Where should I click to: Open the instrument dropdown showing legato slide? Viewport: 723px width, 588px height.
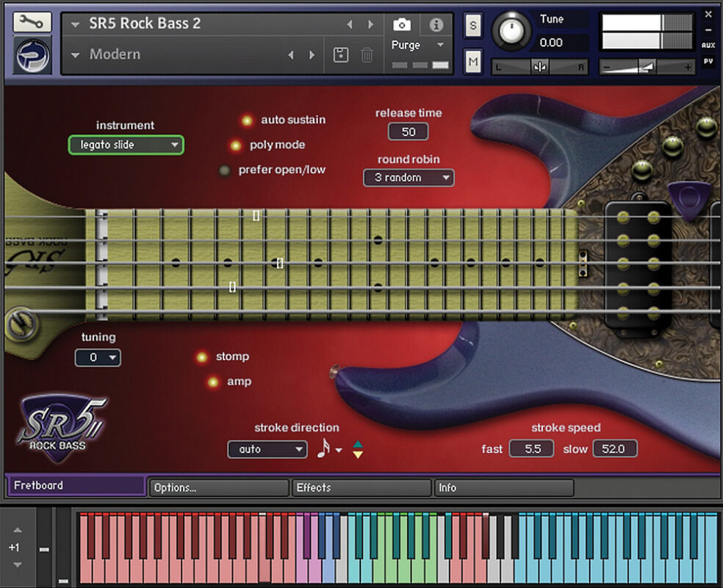coord(126,145)
